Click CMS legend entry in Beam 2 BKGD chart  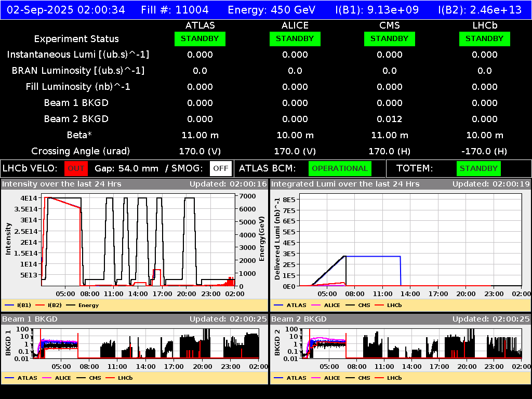pos(358,378)
